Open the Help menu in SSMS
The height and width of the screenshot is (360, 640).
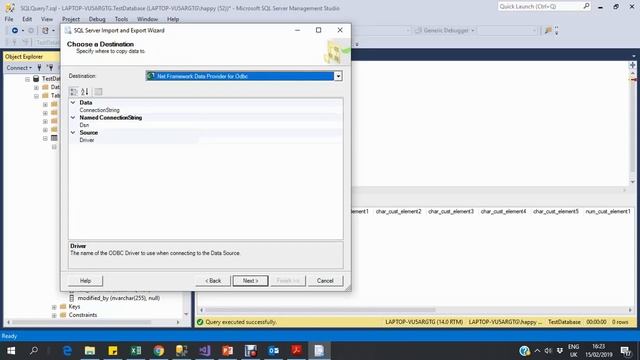pos(173,19)
